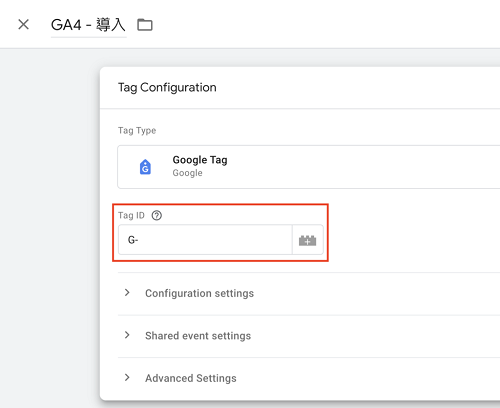Open the Configuration settings section label

coord(199,293)
